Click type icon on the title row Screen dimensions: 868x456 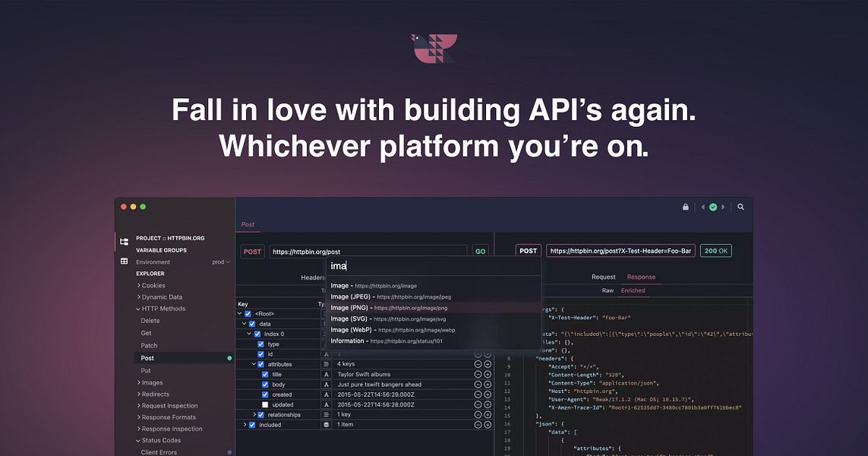(326, 375)
